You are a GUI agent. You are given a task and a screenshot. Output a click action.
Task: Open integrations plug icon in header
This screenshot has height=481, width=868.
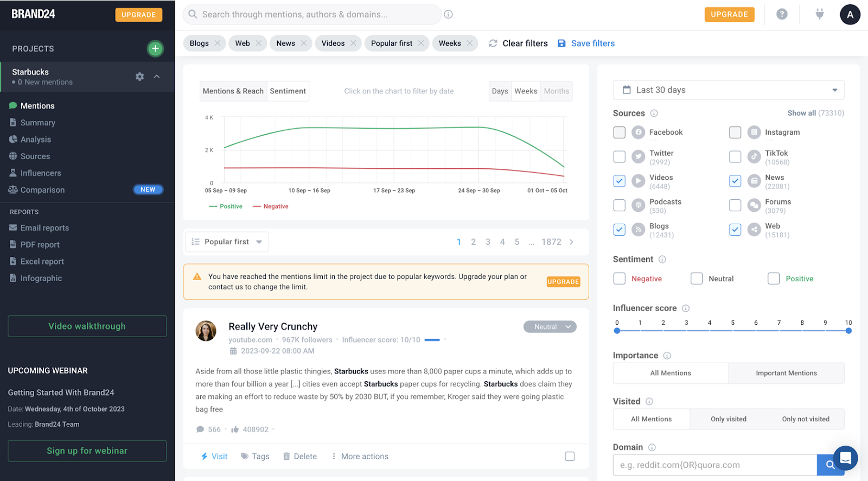coord(820,14)
